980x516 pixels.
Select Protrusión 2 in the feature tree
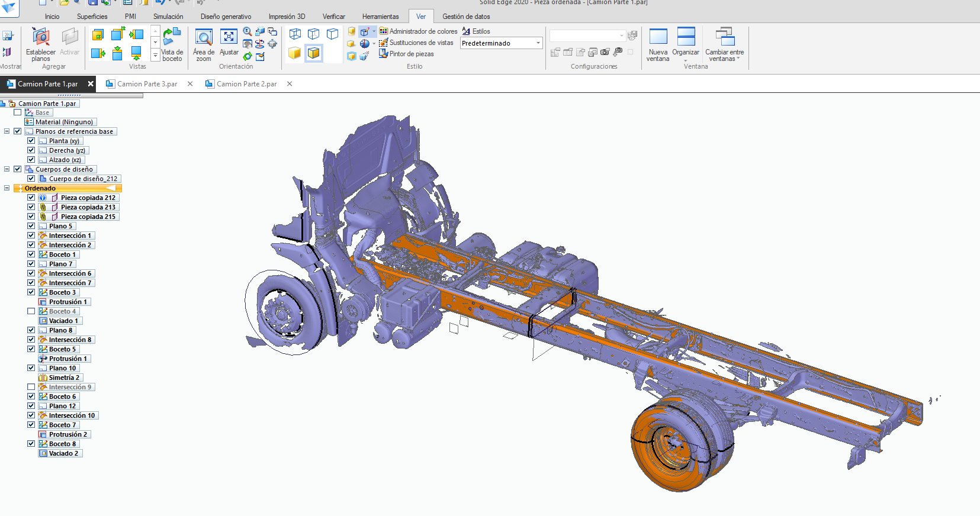pos(68,434)
